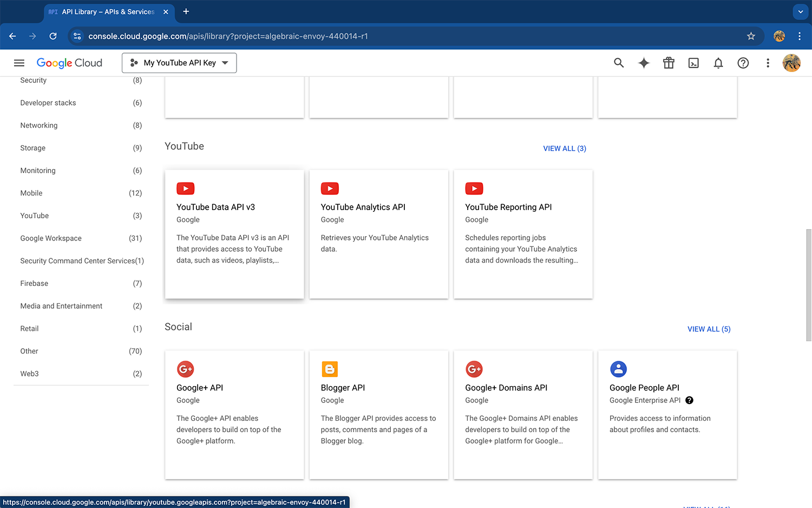Select the API Library browser tab
This screenshot has height=508, width=812.
(x=109, y=12)
